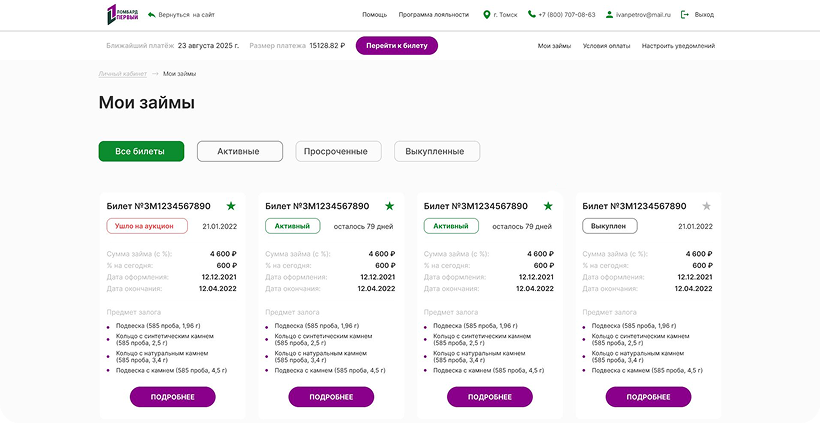
Task: Show the Просроченные tickets filter
Action: point(338,152)
